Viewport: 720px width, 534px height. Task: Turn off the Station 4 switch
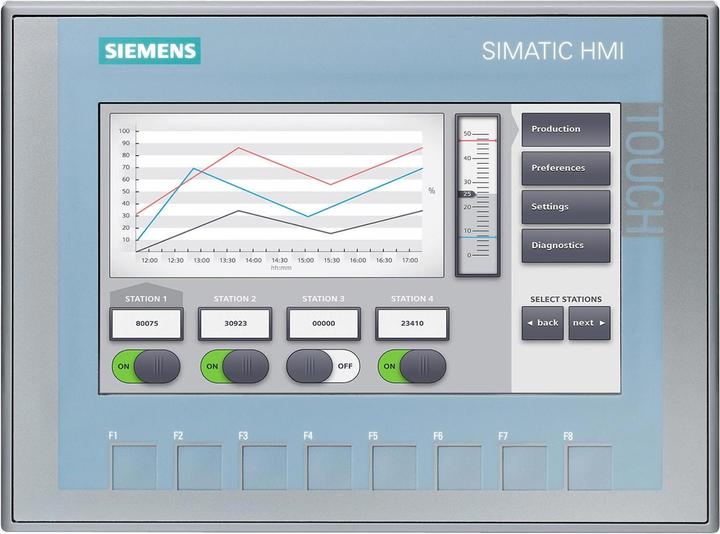[412, 366]
